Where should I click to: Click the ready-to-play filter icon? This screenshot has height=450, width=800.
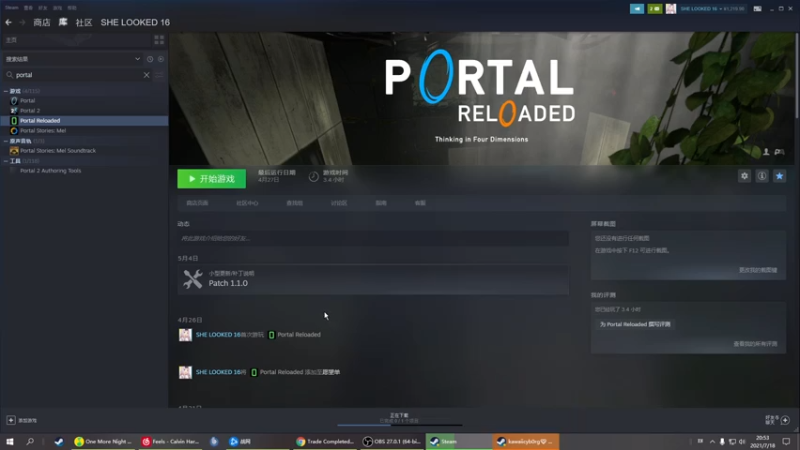pyautogui.click(x=161, y=59)
